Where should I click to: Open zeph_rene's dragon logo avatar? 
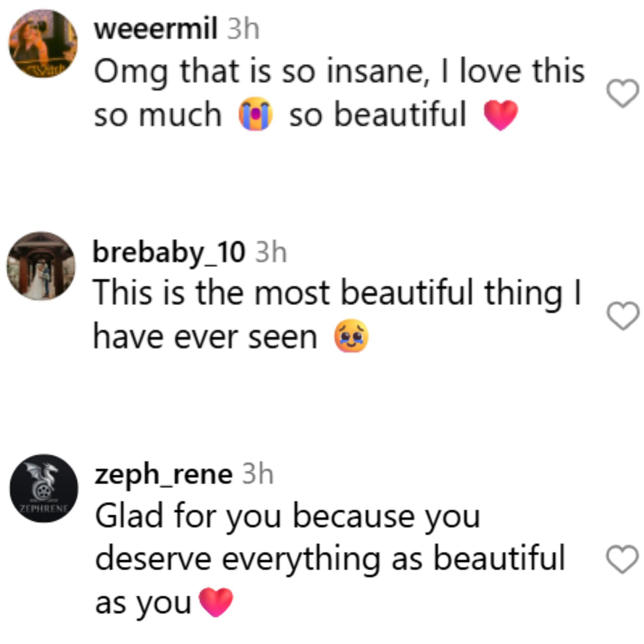click(x=44, y=488)
